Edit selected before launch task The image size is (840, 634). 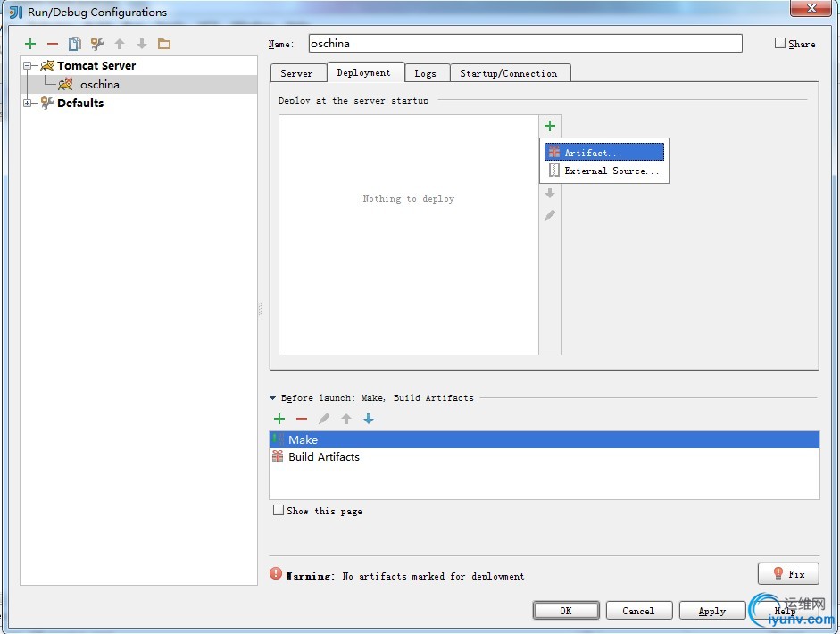click(324, 419)
